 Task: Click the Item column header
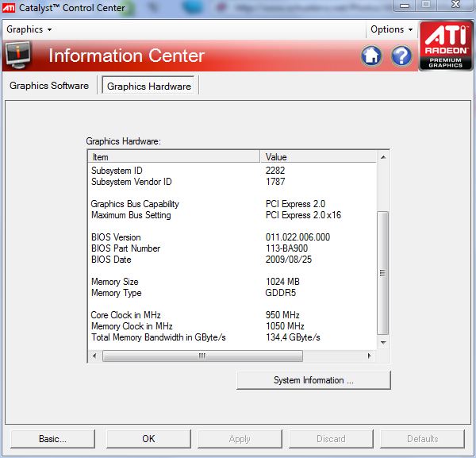(x=174, y=156)
